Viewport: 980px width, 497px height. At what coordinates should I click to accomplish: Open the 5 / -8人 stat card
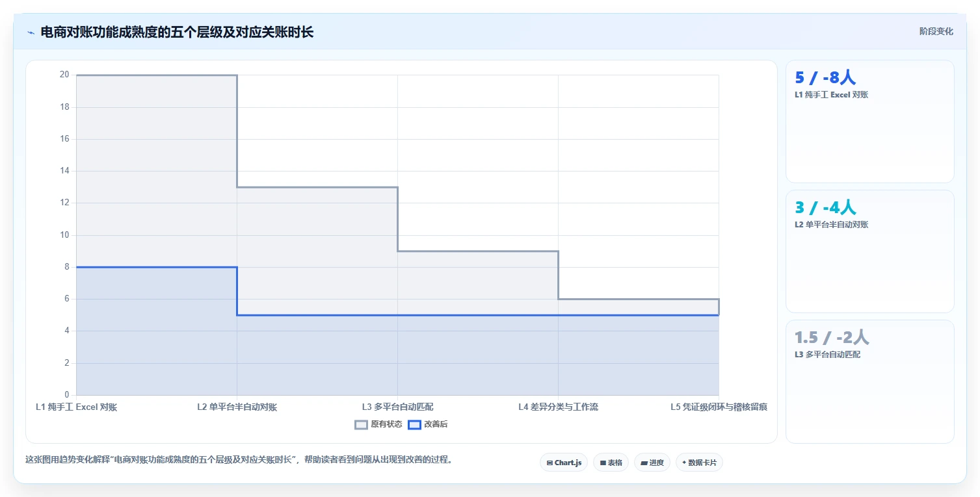870,121
